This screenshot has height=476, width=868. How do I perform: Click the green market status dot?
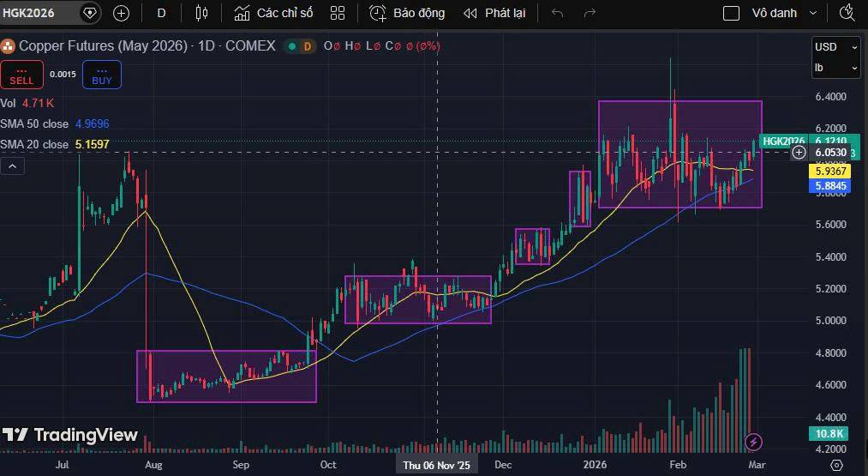[x=291, y=46]
